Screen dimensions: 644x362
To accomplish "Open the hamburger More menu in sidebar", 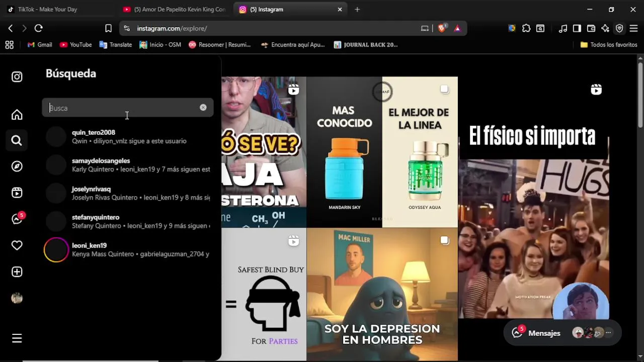I will (17, 338).
